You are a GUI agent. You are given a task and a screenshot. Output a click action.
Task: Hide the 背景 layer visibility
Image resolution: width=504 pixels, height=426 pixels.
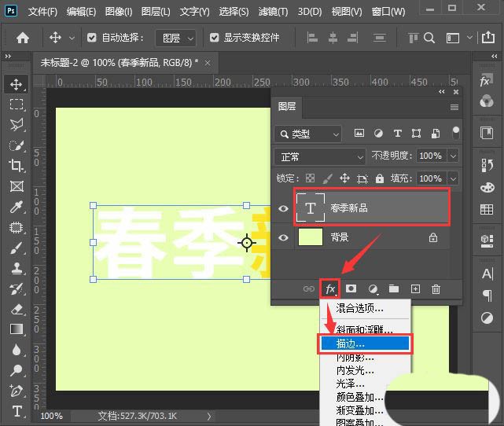pyautogui.click(x=284, y=237)
